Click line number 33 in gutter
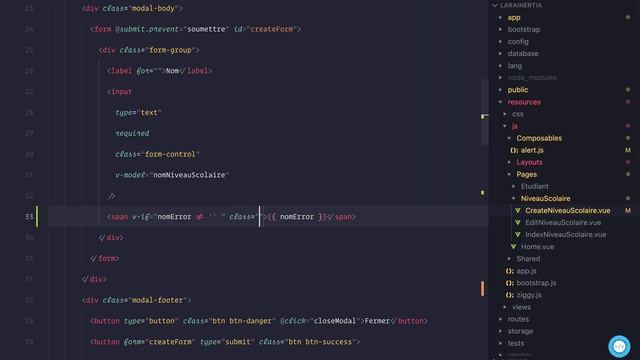Viewport: 640px width, 360px height. 29,217
